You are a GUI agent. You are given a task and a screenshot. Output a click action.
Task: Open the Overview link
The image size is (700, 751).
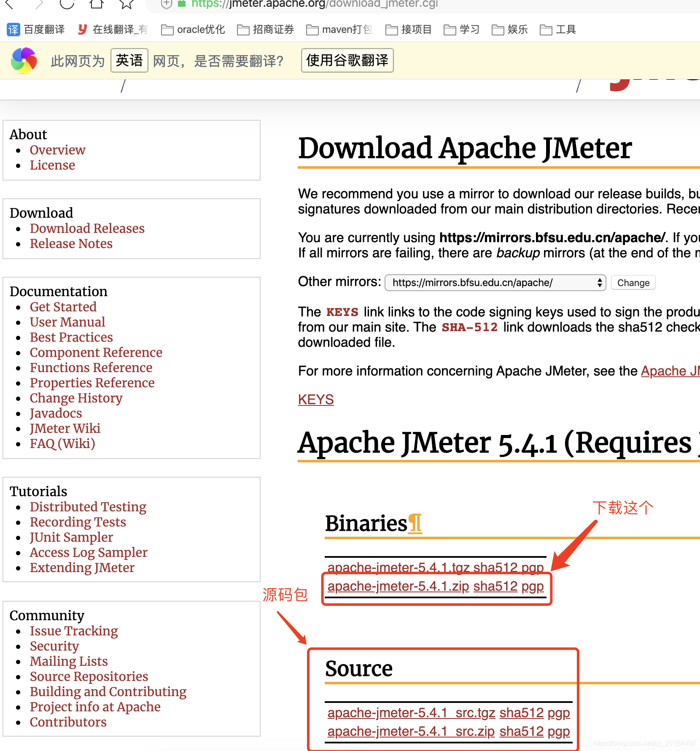pos(58,150)
